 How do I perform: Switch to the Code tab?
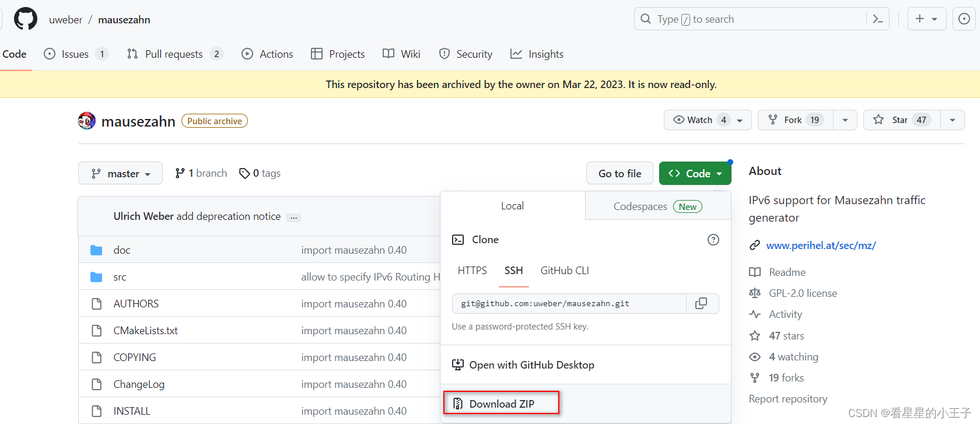(15, 54)
